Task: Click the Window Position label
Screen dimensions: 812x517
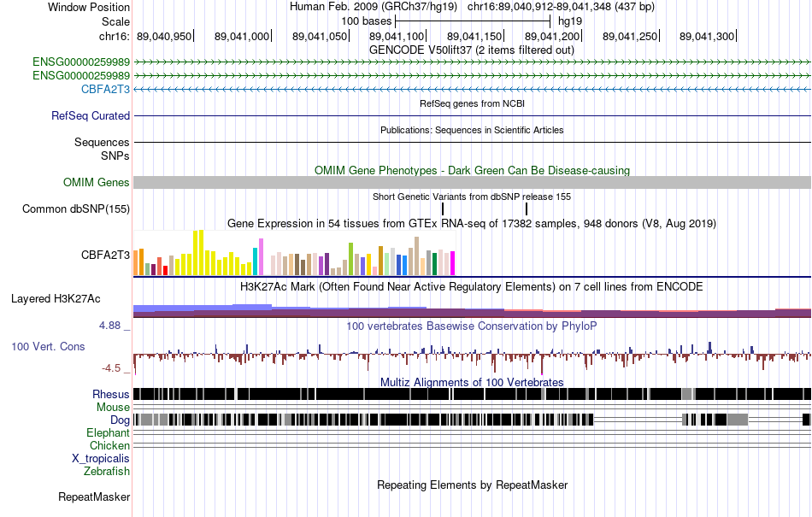Action: click(89, 7)
